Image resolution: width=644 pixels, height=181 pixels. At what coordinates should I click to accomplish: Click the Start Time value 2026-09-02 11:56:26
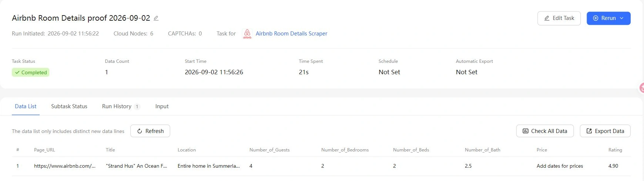tap(214, 72)
